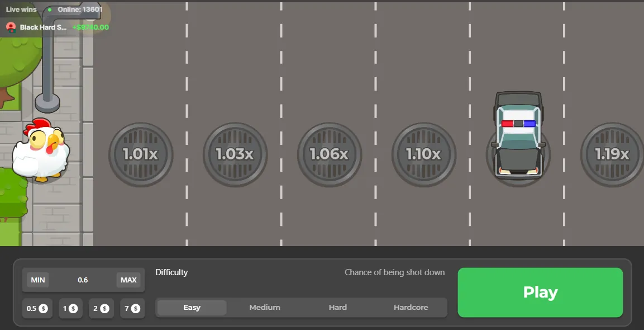Click the 1.01x manhole cover
644x330 pixels.
click(141, 154)
